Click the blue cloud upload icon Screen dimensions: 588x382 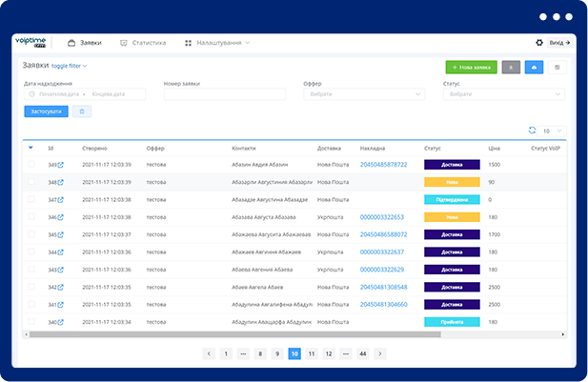pyautogui.click(x=534, y=67)
